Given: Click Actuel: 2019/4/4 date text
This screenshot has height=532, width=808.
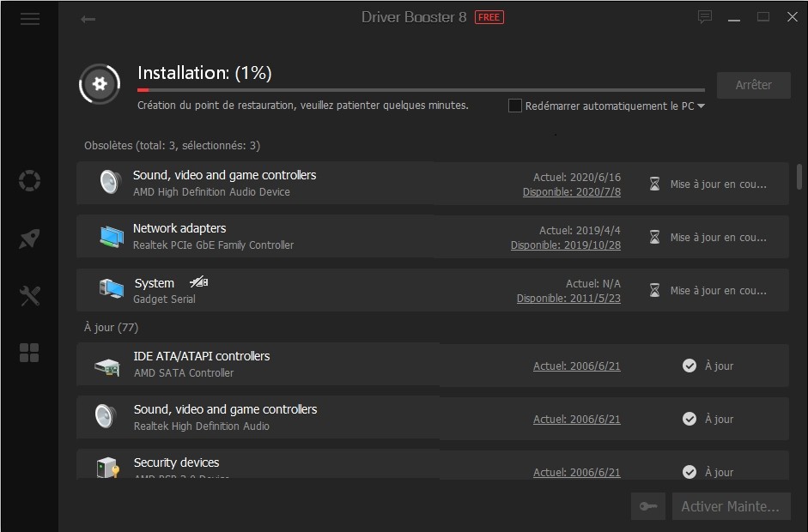Looking at the screenshot, I should click(580, 230).
